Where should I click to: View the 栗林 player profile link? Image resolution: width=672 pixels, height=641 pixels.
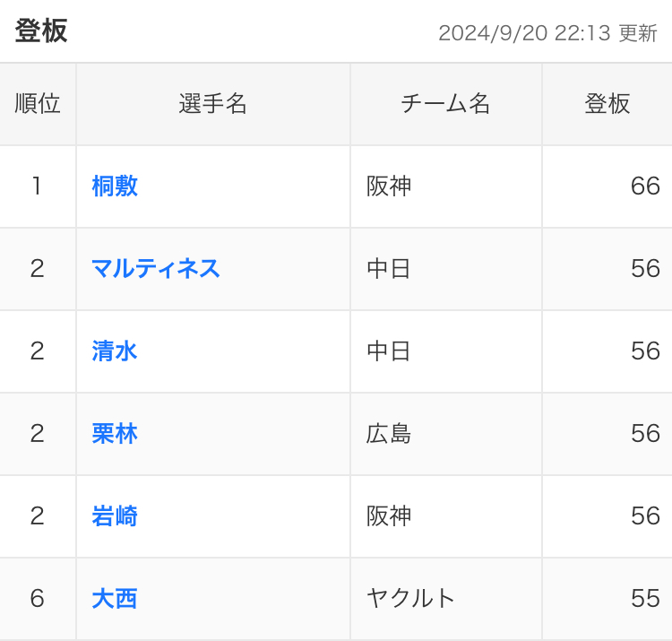pyautogui.click(x=115, y=434)
